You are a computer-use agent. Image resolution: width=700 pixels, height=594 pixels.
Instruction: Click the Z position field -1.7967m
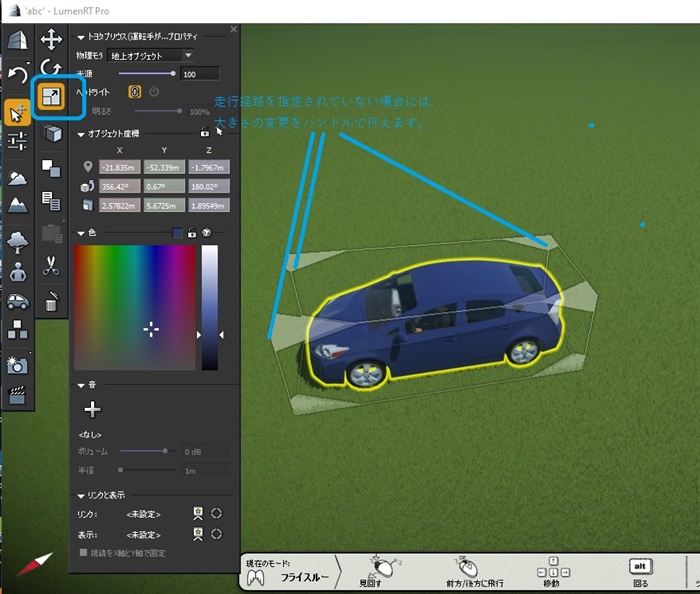[x=209, y=167]
